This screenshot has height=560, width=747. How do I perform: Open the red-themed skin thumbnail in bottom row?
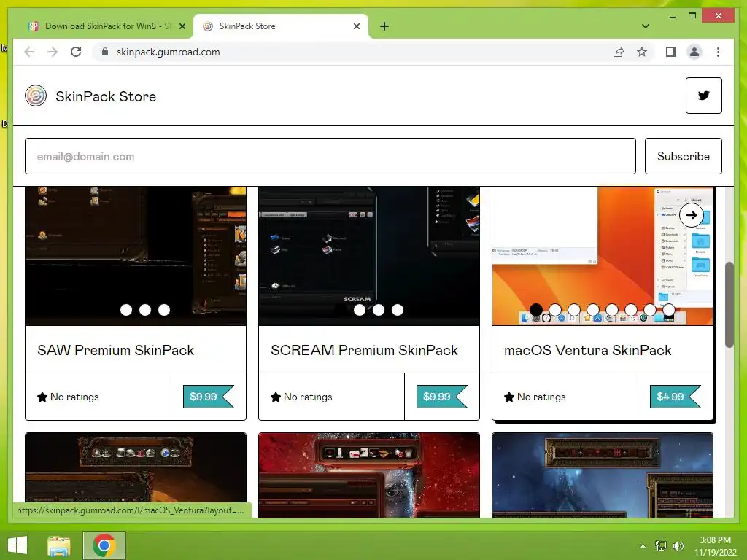point(369,475)
